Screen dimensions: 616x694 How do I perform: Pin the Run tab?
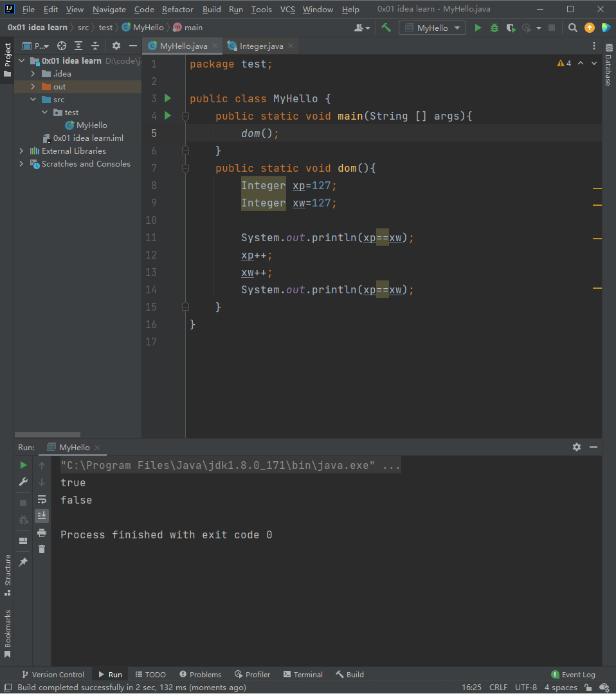click(x=23, y=562)
